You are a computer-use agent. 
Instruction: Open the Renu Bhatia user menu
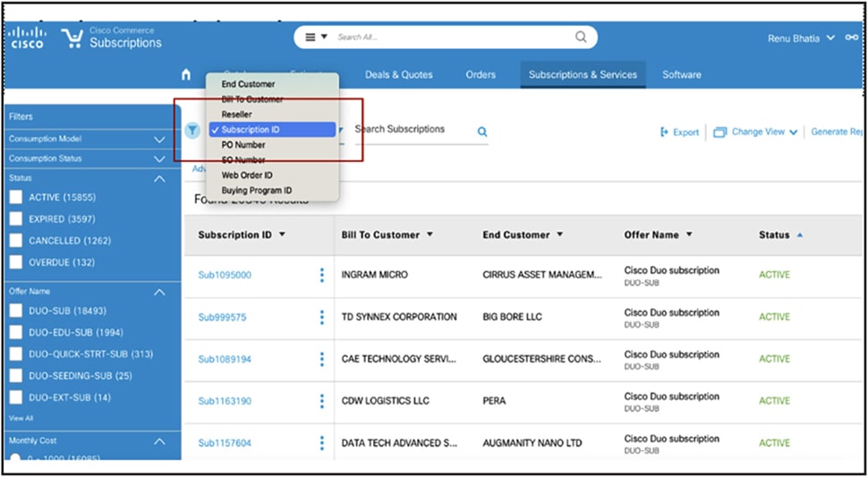pyautogui.click(x=801, y=38)
